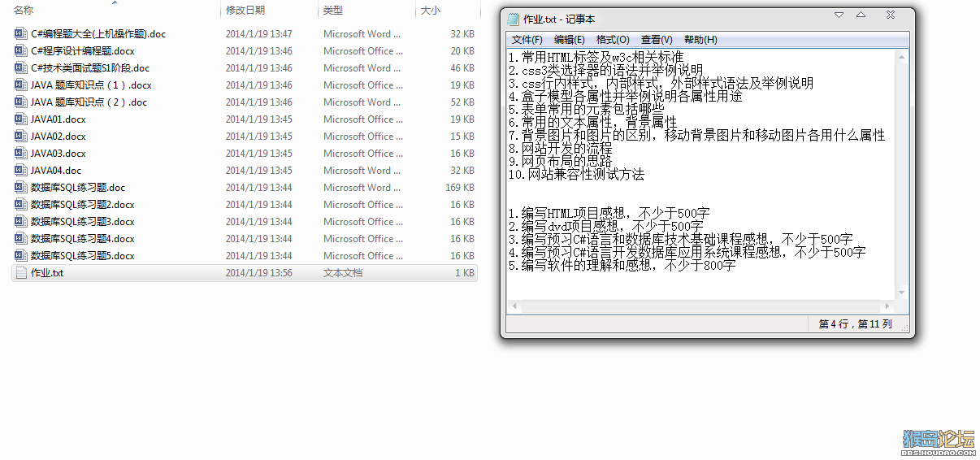The width and height of the screenshot is (980, 460).
Task: Select file name JAVA04.doc
Action: [x=56, y=171]
